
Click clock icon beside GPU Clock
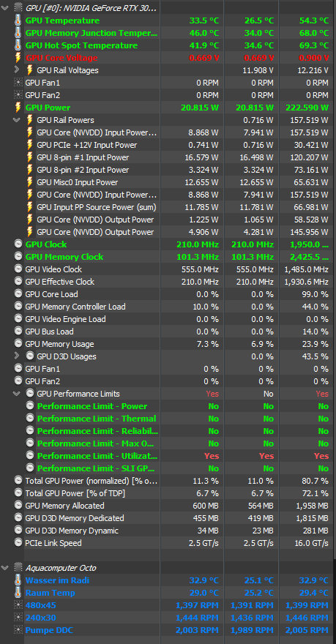18,244
